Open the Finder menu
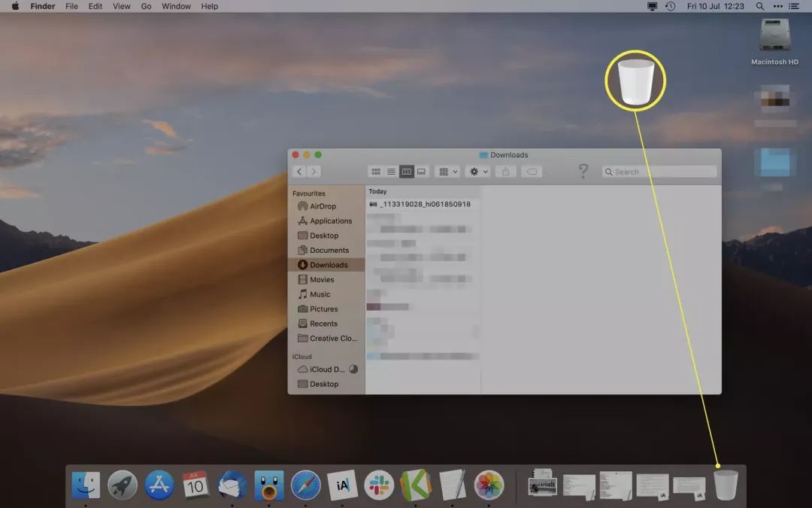812x508 pixels. click(42, 6)
